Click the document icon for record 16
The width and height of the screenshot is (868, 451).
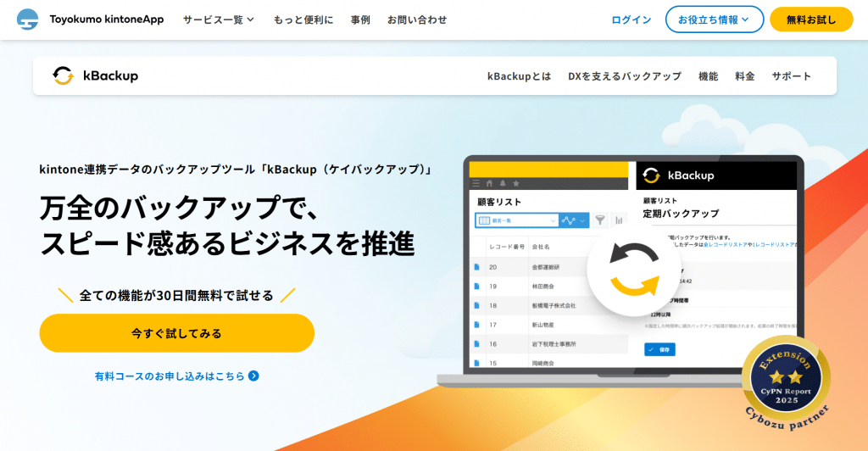point(476,344)
